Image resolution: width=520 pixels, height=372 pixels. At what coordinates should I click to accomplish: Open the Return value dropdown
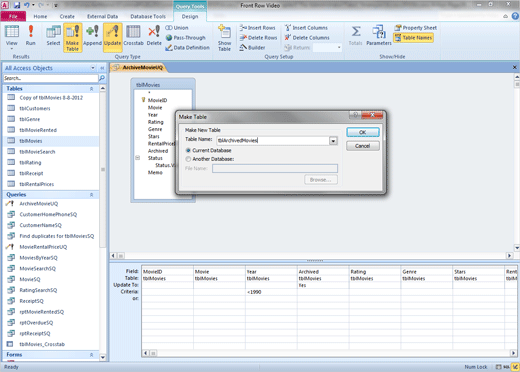pyautogui.click(x=339, y=48)
